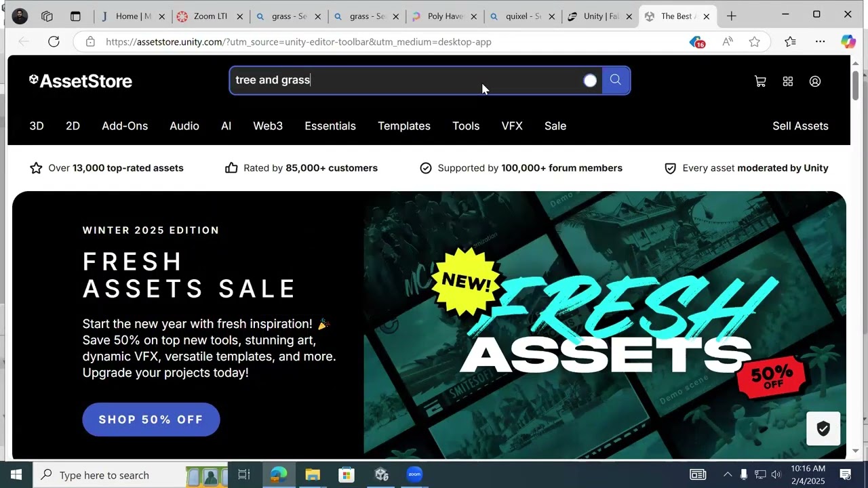
Task: Open the Windows Start menu
Action: tap(16, 475)
